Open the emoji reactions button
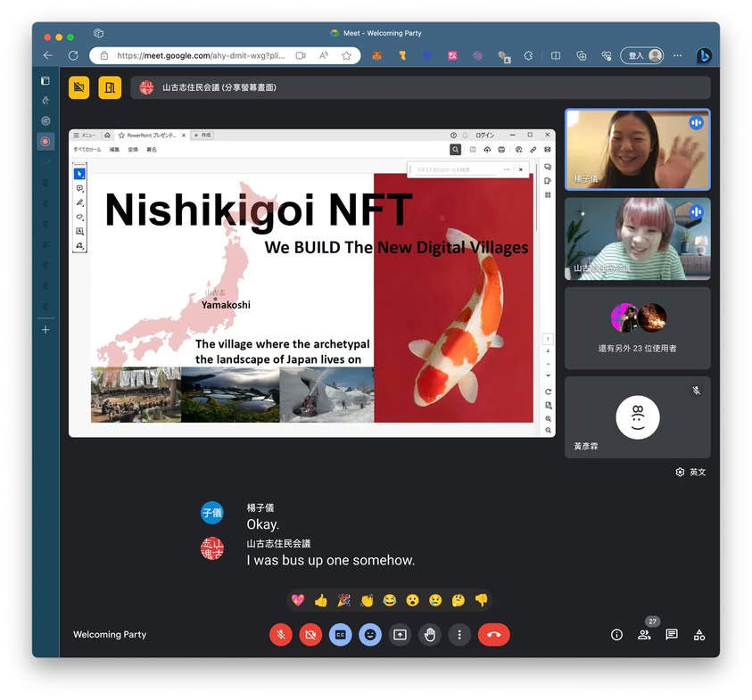The image size is (752, 700). [369, 635]
